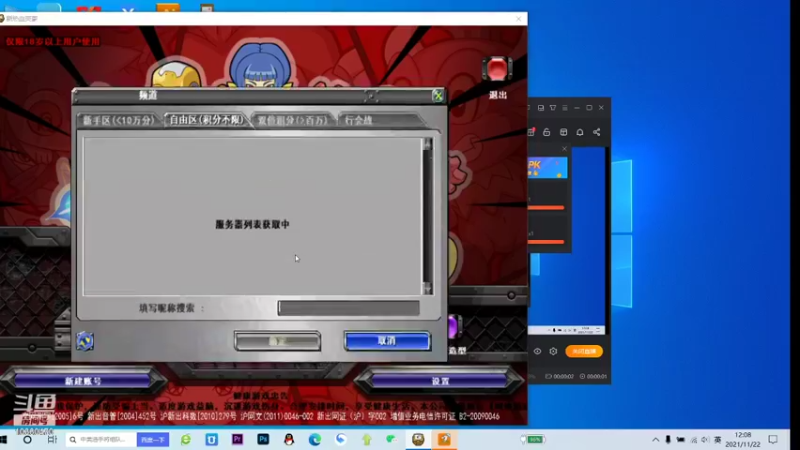Launch Adobe Premiere Pro from the taskbar
The image size is (800, 450).
tap(237, 439)
